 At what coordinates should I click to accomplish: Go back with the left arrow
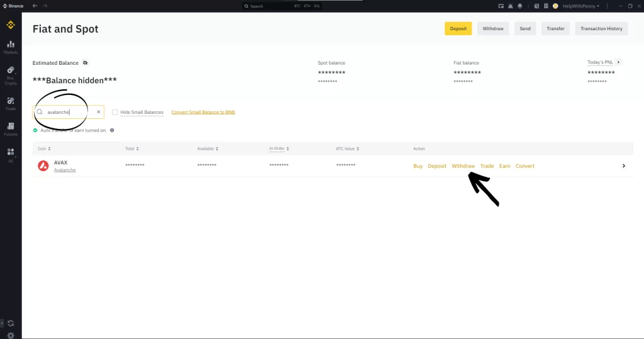click(35, 6)
